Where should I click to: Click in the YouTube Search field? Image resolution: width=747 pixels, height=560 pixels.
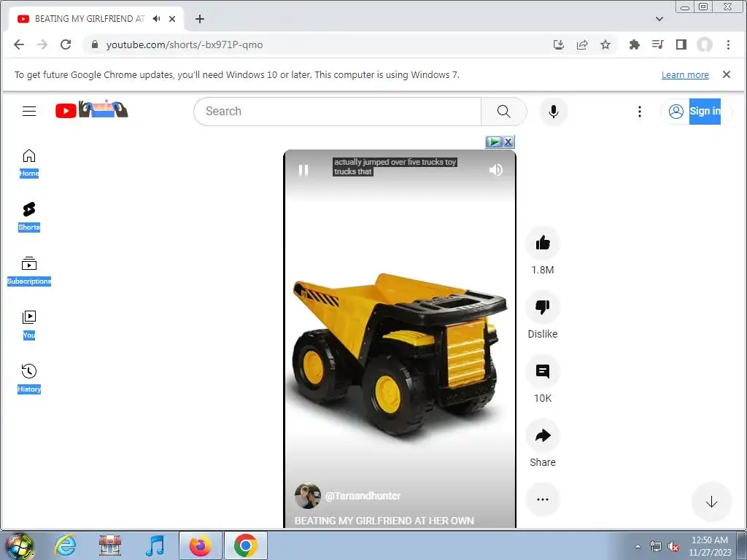tap(337, 112)
